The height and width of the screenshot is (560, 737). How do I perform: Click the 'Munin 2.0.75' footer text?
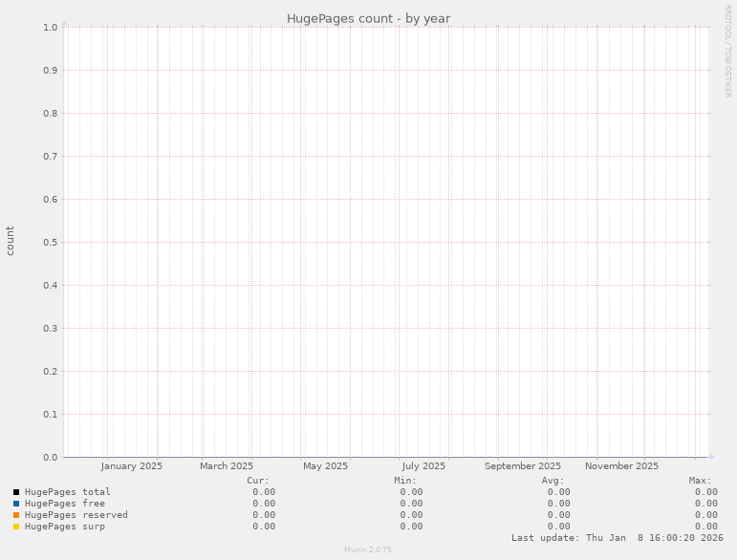(x=368, y=549)
